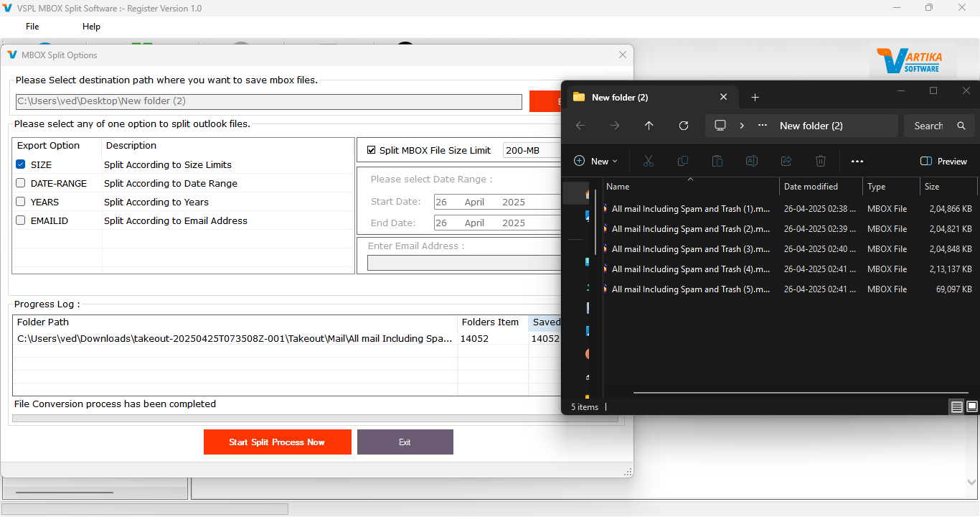Click the Delete trash icon in Explorer toolbar

coord(821,161)
